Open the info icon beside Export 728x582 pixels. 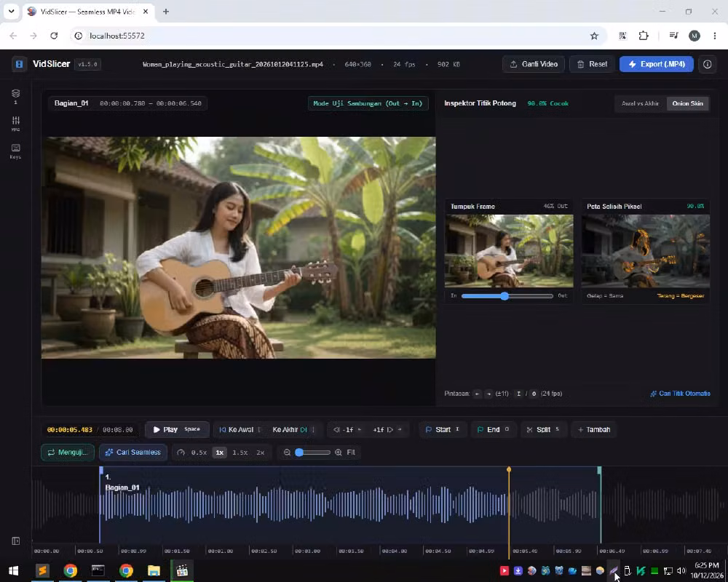point(707,64)
